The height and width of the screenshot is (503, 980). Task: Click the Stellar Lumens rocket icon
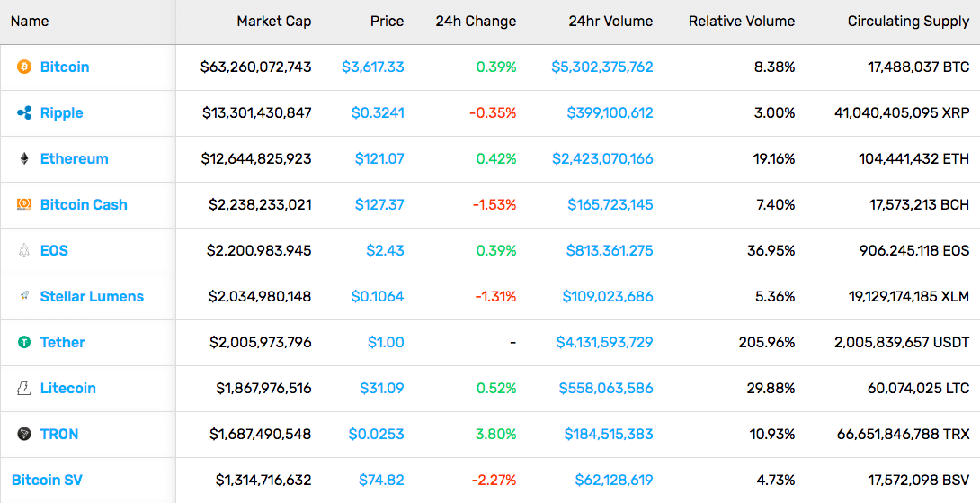[23, 296]
